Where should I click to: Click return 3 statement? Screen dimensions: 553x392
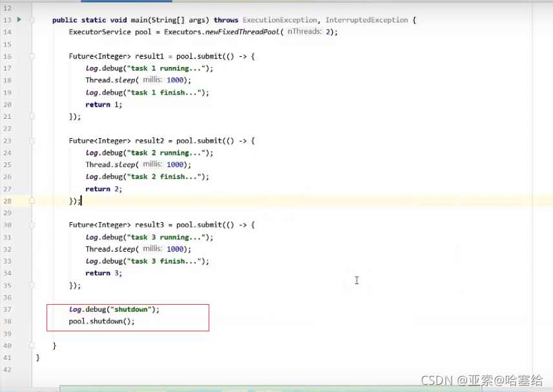coord(103,273)
